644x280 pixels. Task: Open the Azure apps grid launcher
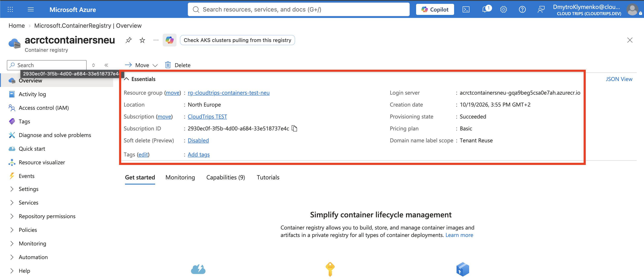[x=10, y=10]
